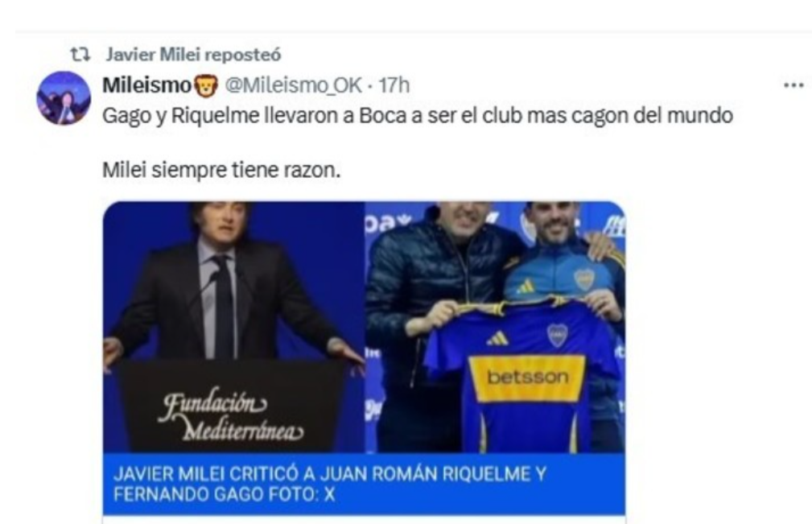
Task: Click the adidas logo on the held jersey
Action: point(497,339)
